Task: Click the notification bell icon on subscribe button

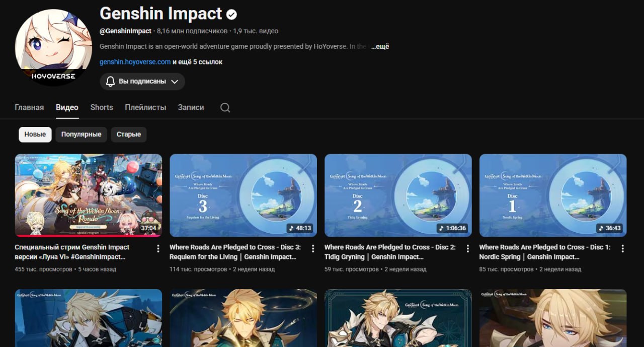Action: 111,82
